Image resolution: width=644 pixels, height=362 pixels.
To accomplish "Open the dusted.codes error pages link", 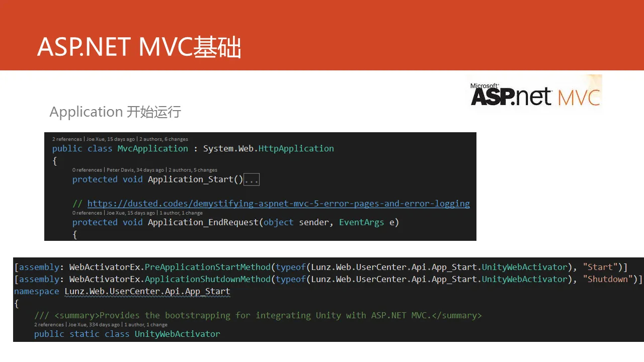I will click(278, 204).
